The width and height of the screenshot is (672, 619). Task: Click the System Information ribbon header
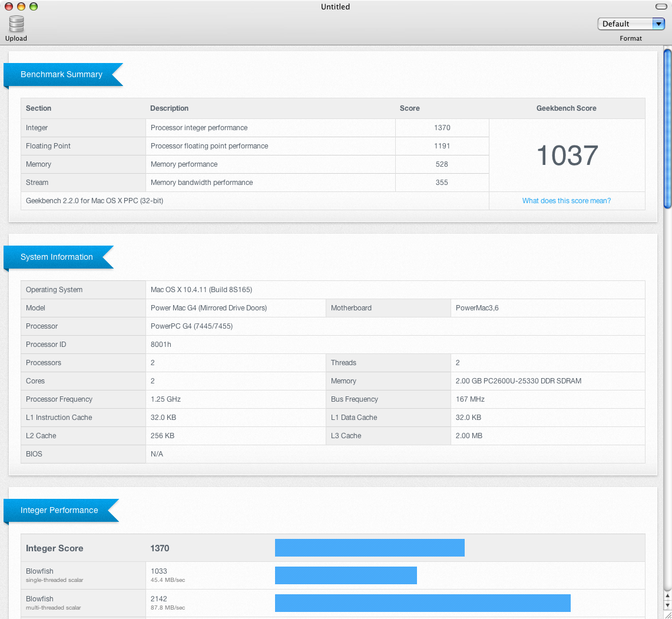click(57, 257)
